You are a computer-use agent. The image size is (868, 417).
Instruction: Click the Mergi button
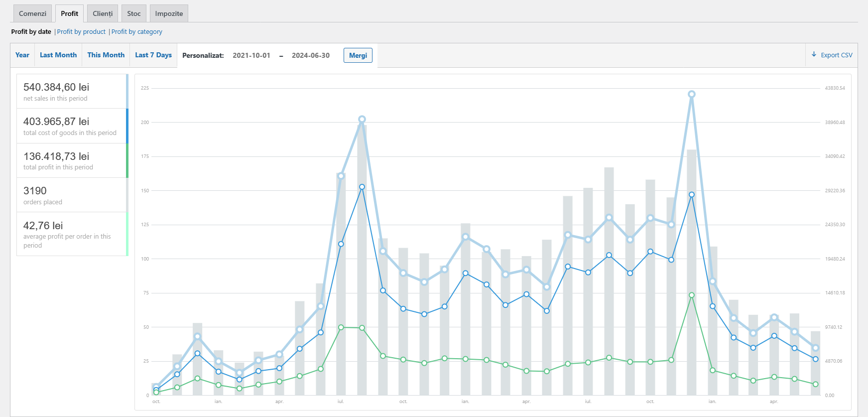tap(358, 55)
